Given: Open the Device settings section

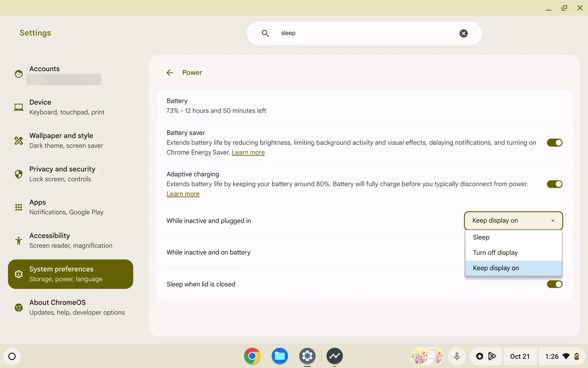Looking at the screenshot, I should pyautogui.click(x=71, y=107).
